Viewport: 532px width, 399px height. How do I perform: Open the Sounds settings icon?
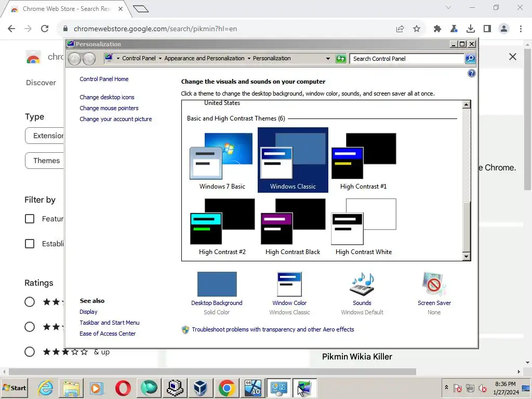click(362, 284)
